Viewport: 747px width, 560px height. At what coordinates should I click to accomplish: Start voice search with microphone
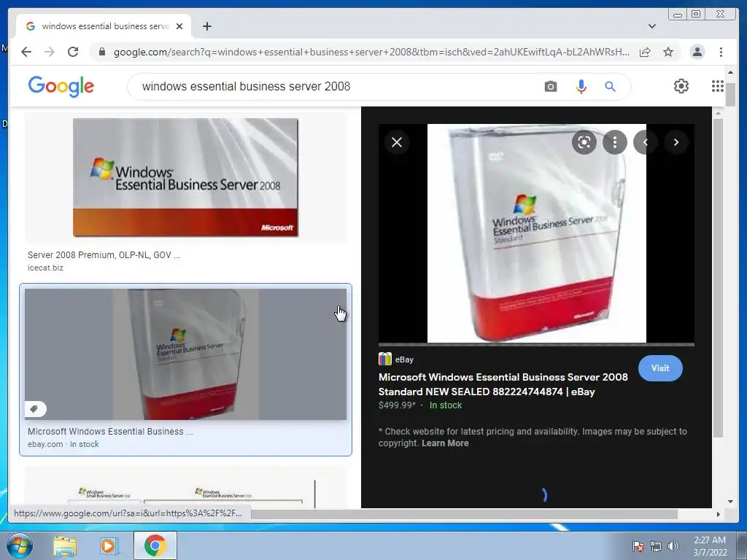[x=581, y=87]
